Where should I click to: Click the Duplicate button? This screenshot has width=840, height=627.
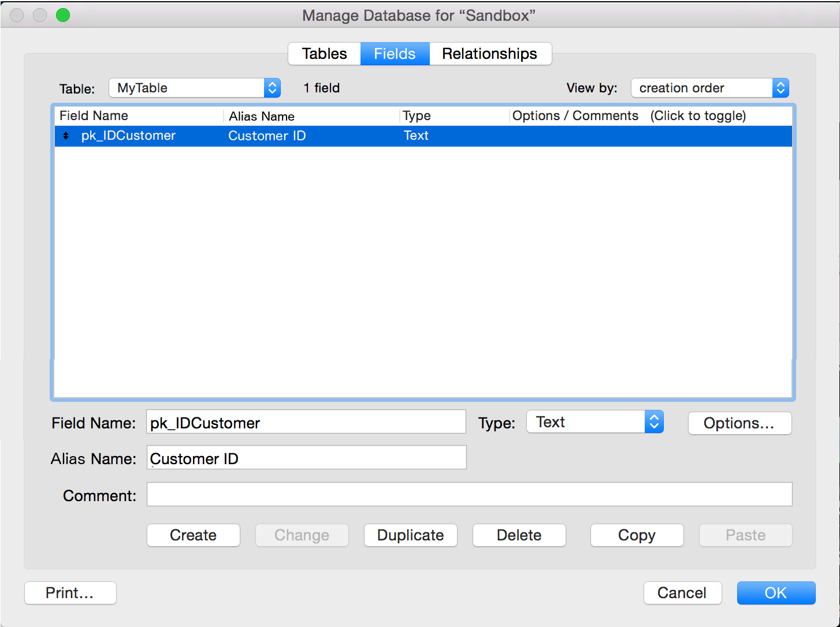coord(410,535)
